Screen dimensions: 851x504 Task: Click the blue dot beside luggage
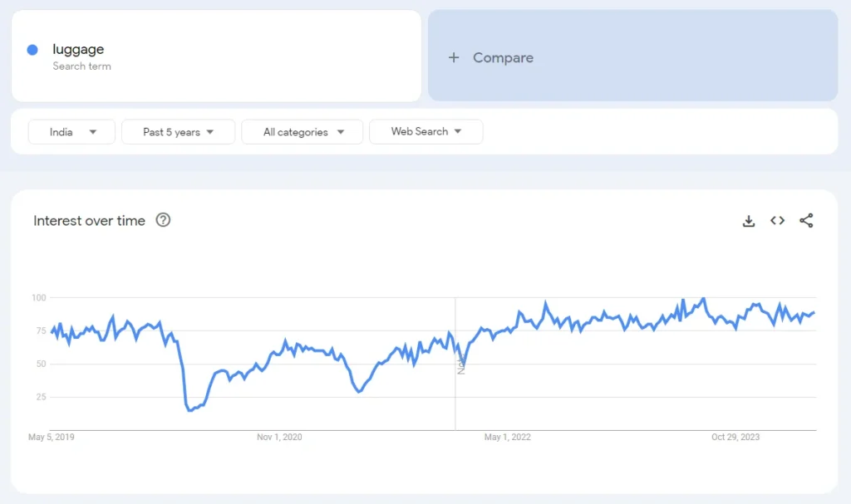pyautogui.click(x=32, y=50)
